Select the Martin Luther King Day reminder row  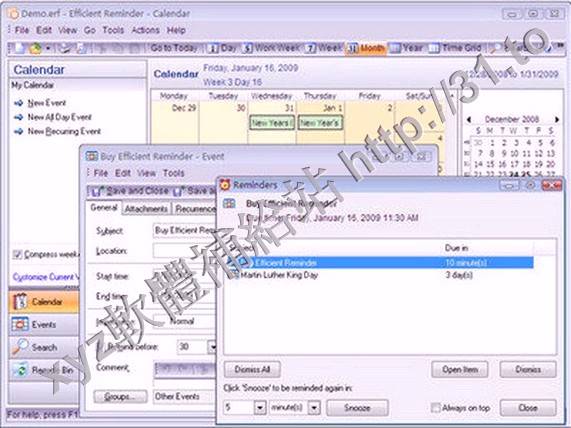click(x=379, y=275)
